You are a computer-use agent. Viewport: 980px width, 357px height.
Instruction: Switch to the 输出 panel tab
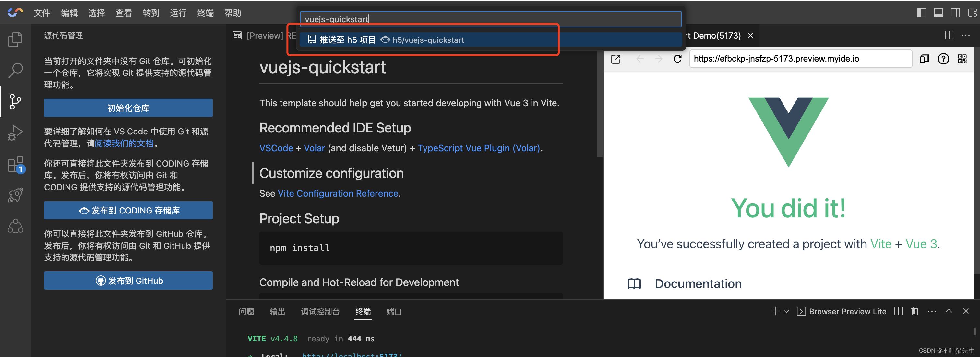pyautogui.click(x=277, y=311)
